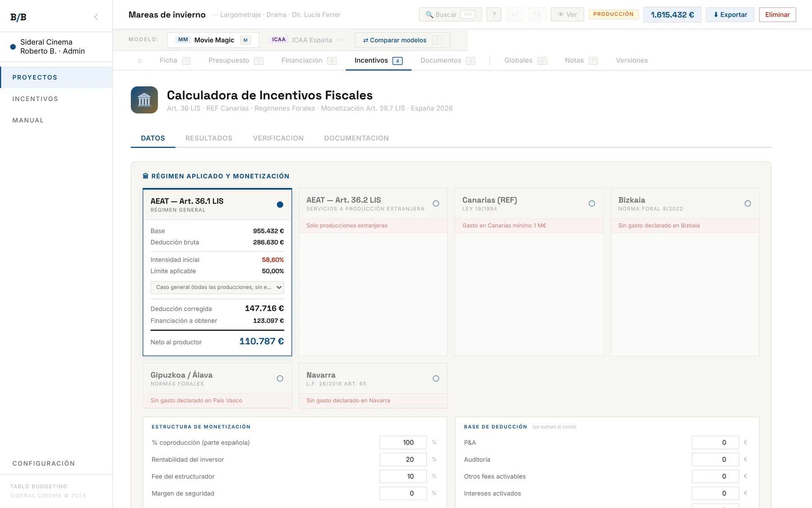
Task: Edit the Auditoría amount field
Action: [715, 459]
